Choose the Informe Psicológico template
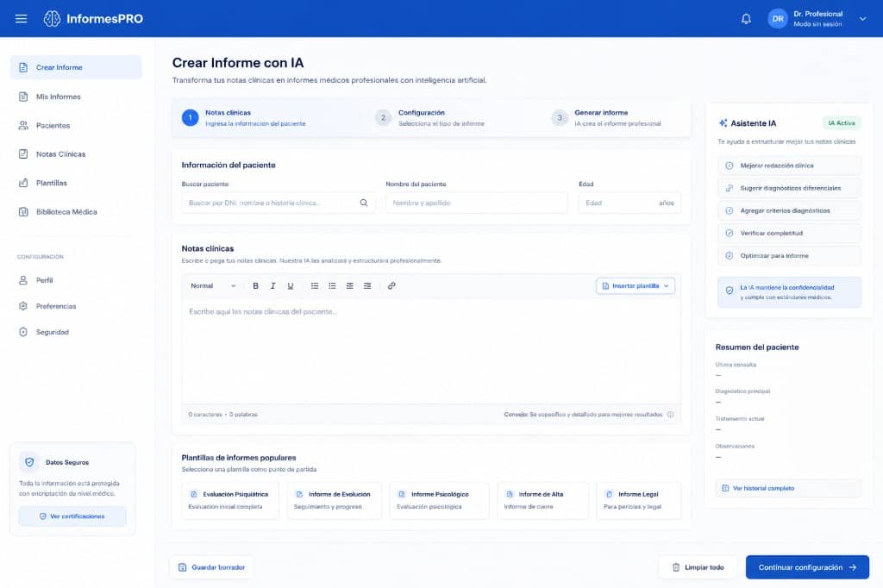The image size is (883, 588). [439, 500]
